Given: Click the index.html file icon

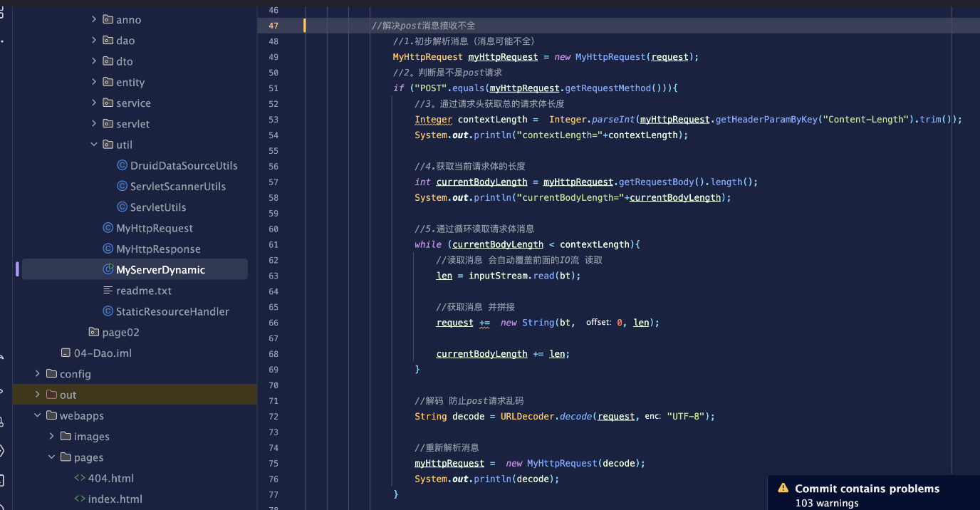Looking at the screenshot, I should 80,499.
